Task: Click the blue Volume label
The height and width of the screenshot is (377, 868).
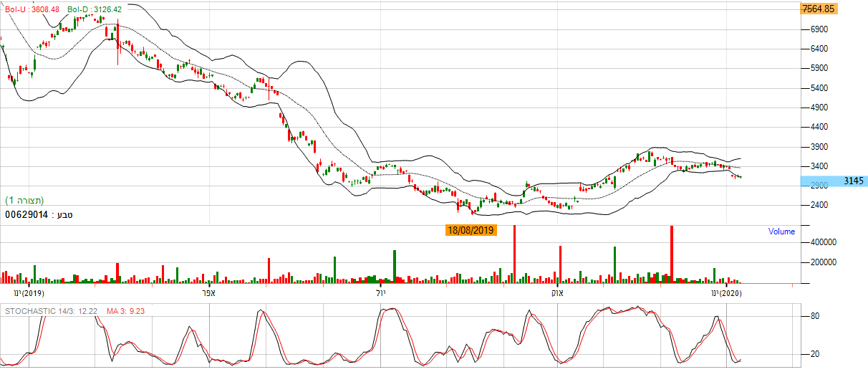Action: 781,232
